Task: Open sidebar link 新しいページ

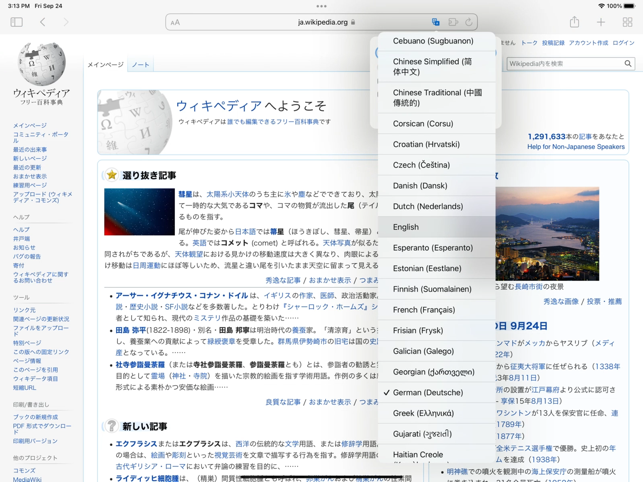Action: [x=30, y=158]
